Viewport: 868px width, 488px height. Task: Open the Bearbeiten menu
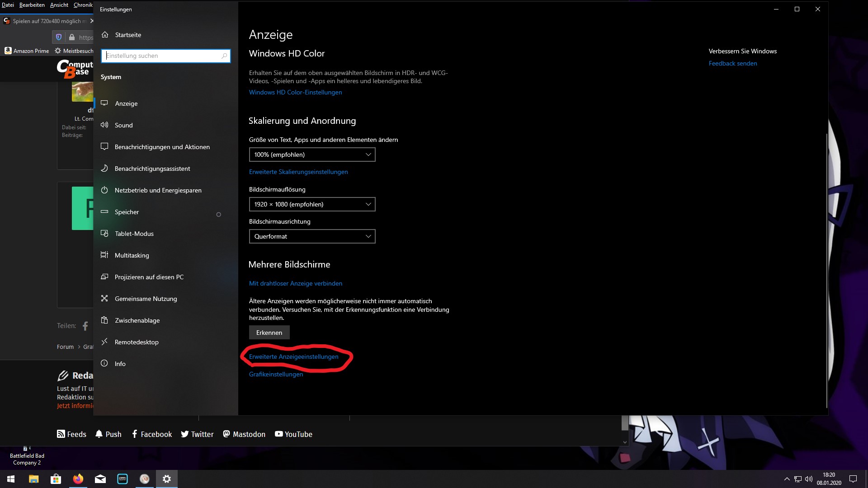coord(32,5)
